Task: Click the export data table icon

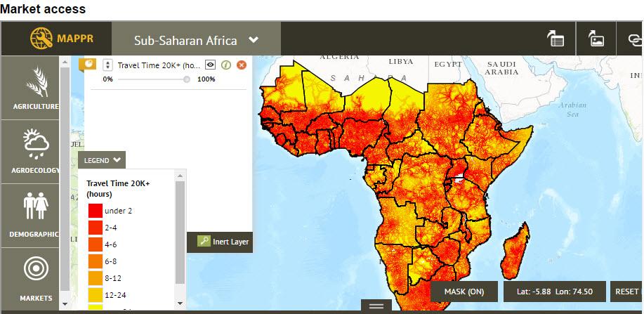Action: (x=556, y=39)
